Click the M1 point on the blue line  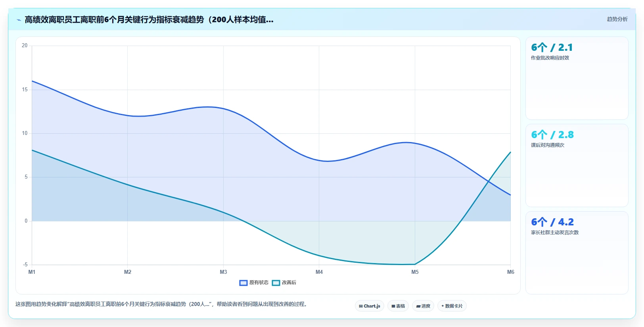tap(32, 81)
